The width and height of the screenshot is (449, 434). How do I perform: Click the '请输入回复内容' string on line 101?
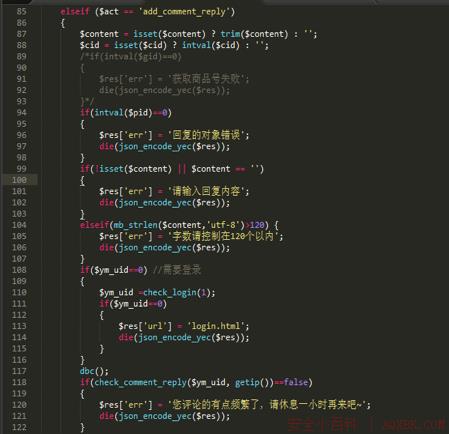coord(206,192)
